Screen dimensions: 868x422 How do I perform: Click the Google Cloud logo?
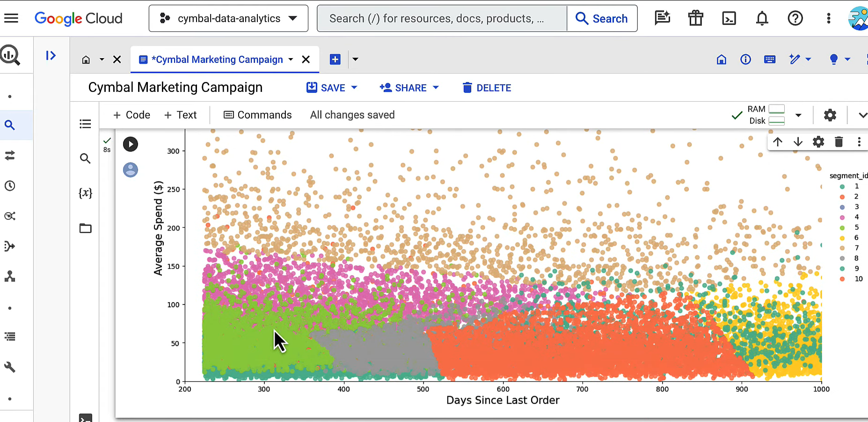click(78, 18)
